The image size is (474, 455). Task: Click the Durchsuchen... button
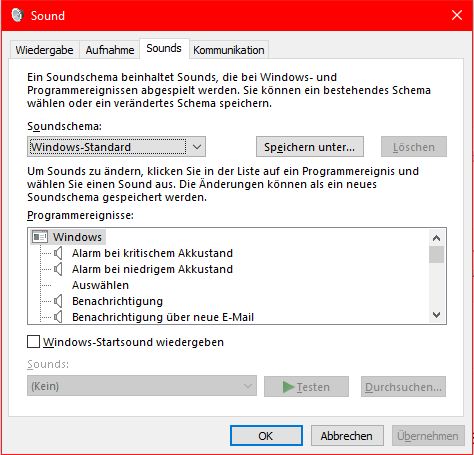tap(403, 387)
